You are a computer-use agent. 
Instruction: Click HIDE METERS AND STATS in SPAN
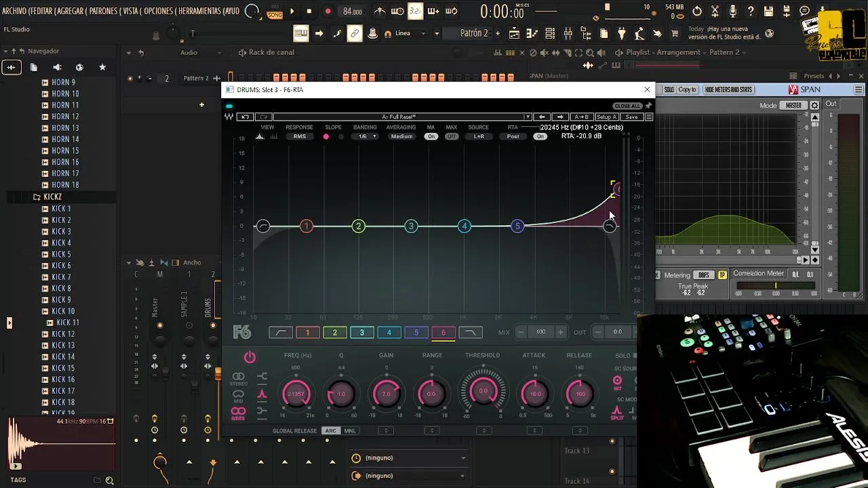click(x=728, y=89)
